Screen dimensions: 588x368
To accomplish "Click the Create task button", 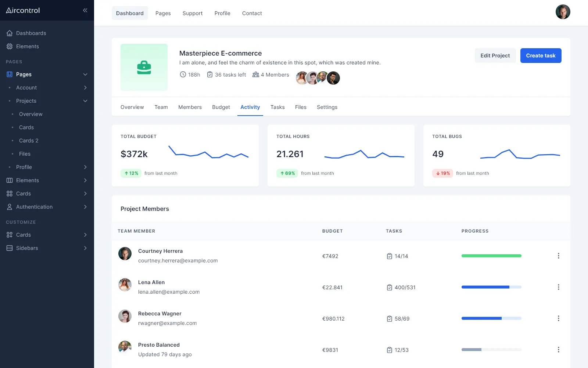I will 541,56.
